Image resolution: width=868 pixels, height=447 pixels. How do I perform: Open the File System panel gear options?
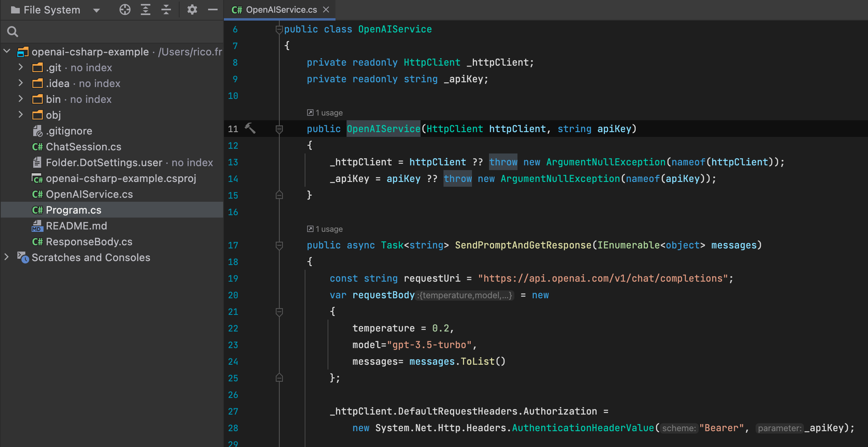192,9
